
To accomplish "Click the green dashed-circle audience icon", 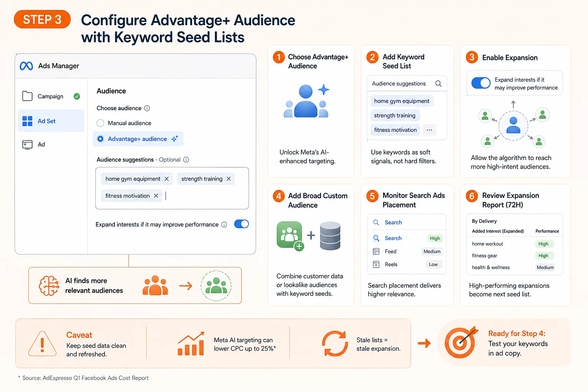I will tap(216, 286).
